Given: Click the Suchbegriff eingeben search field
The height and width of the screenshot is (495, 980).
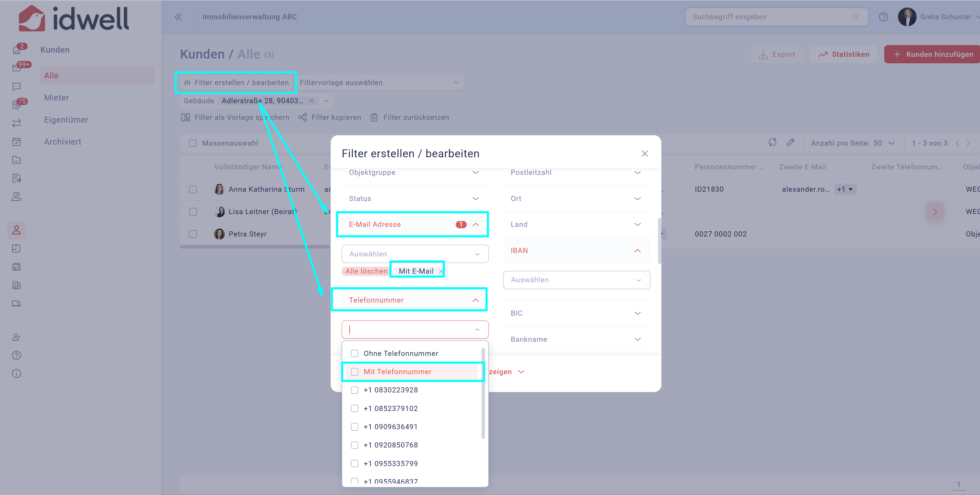Looking at the screenshot, I should pyautogui.click(x=776, y=17).
